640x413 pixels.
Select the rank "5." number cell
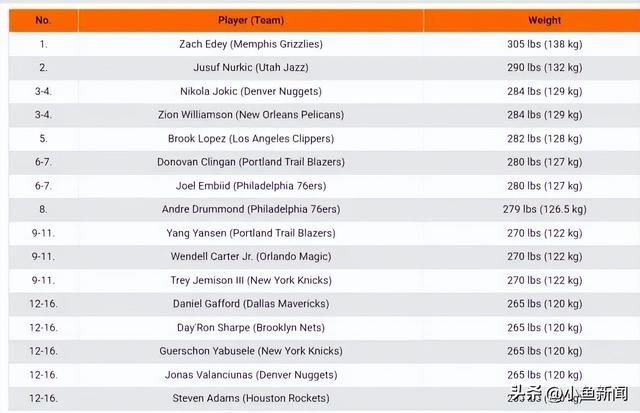(43, 139)
